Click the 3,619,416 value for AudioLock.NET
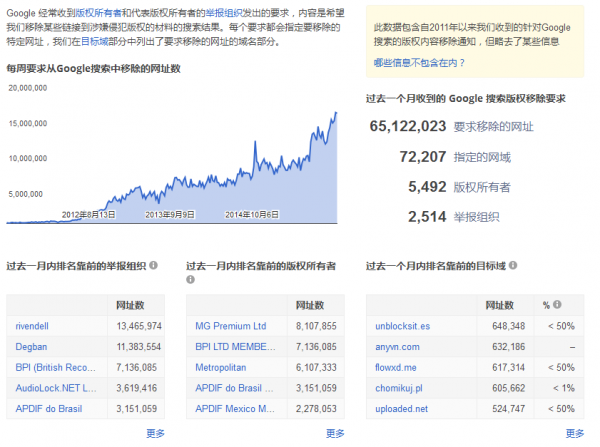 [137, 388]
